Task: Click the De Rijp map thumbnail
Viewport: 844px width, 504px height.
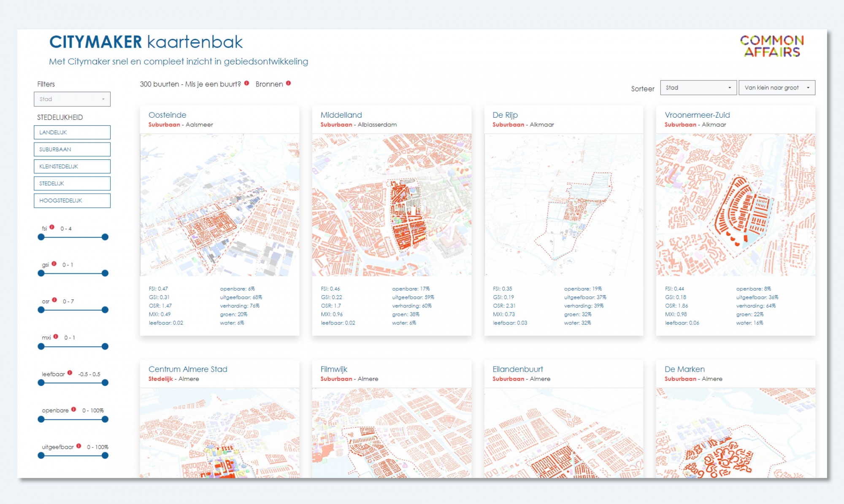Action: (x=564, y=205)
